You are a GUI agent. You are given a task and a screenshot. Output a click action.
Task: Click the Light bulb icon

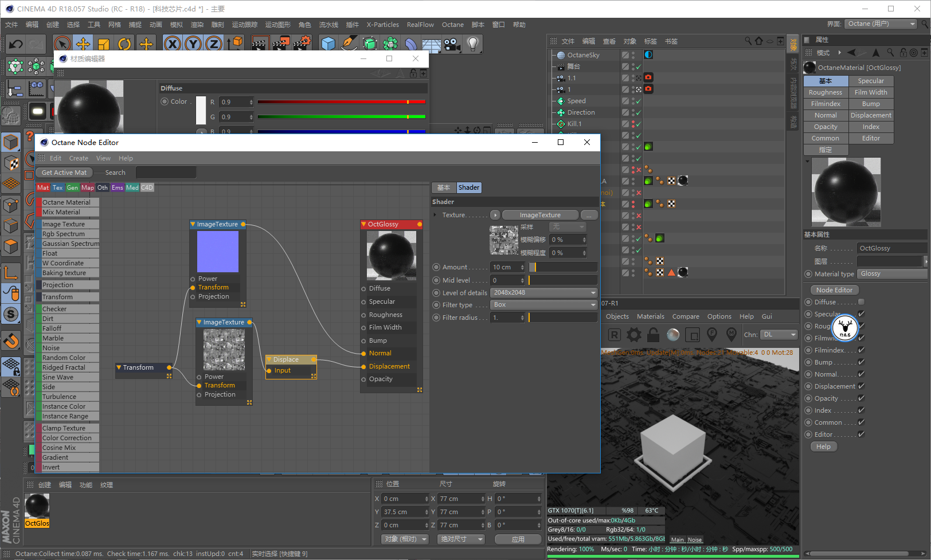[x=472, y=44]
